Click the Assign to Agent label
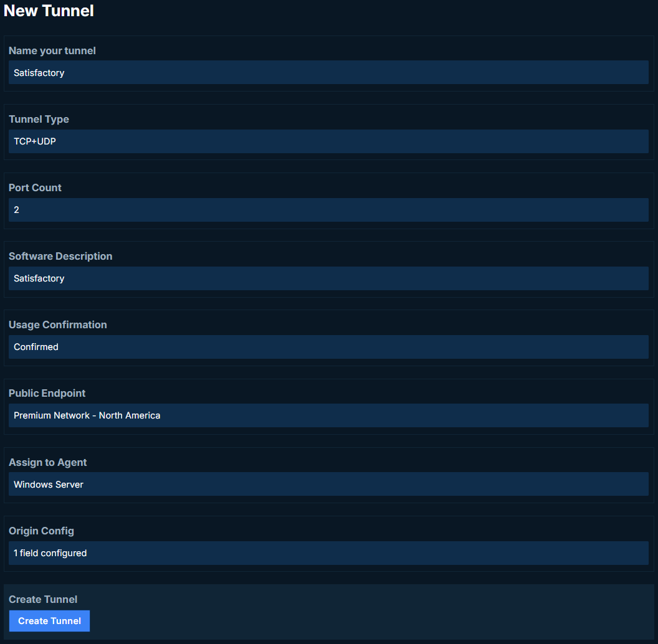This screenshot has width=658, height=644. [47, 462]
